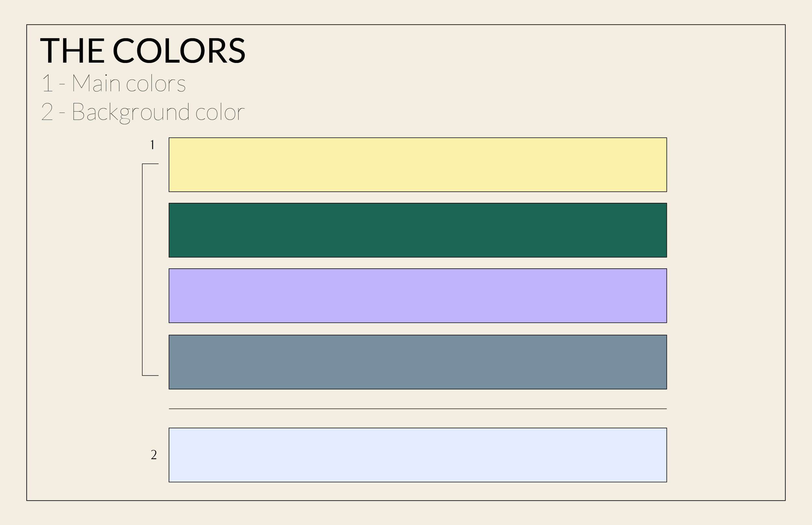Click the light blue background color swatch
Image resolution: width=812 pixels, height=525 pixels.
tap(418, 455)
